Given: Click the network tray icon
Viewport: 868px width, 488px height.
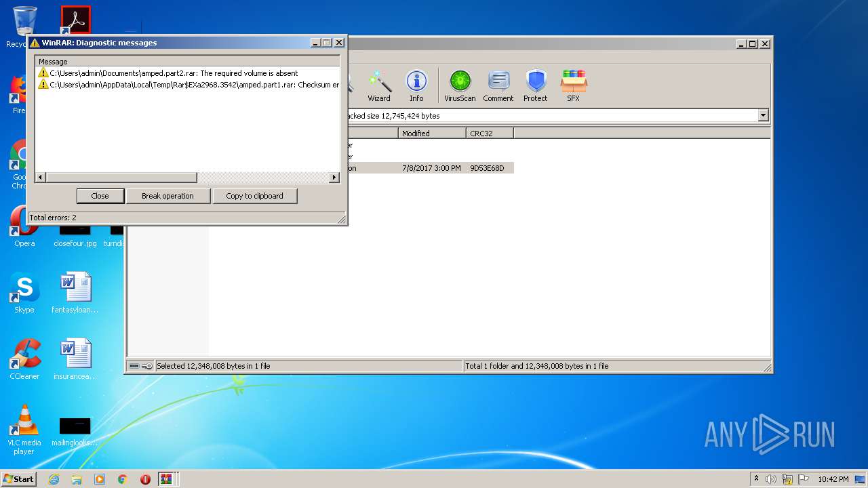Looking at the screenshot, I should [787, 479].
